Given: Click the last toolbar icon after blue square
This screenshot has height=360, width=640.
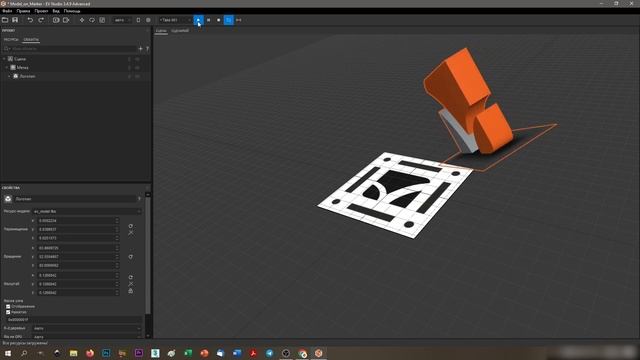Looking at the screenshot, I should (x=239, y=20).
